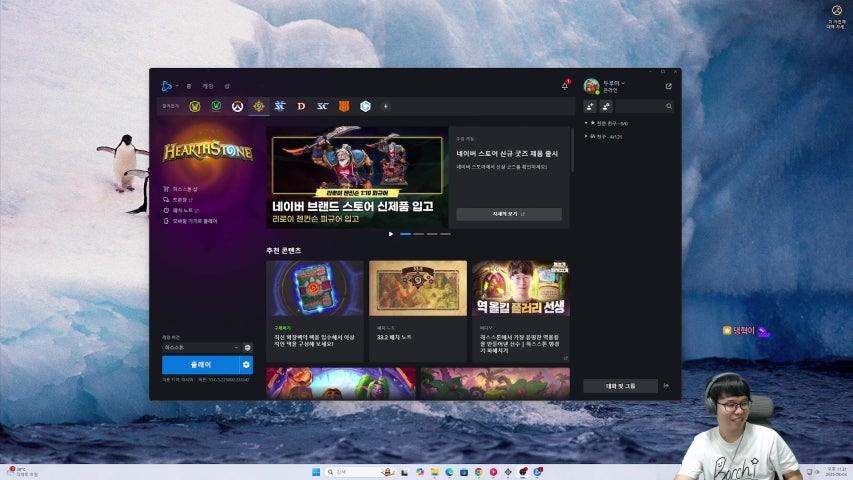Open the taskbar clock and date
The height and width of the screenshot is (480, 853).
coord(837,472)
